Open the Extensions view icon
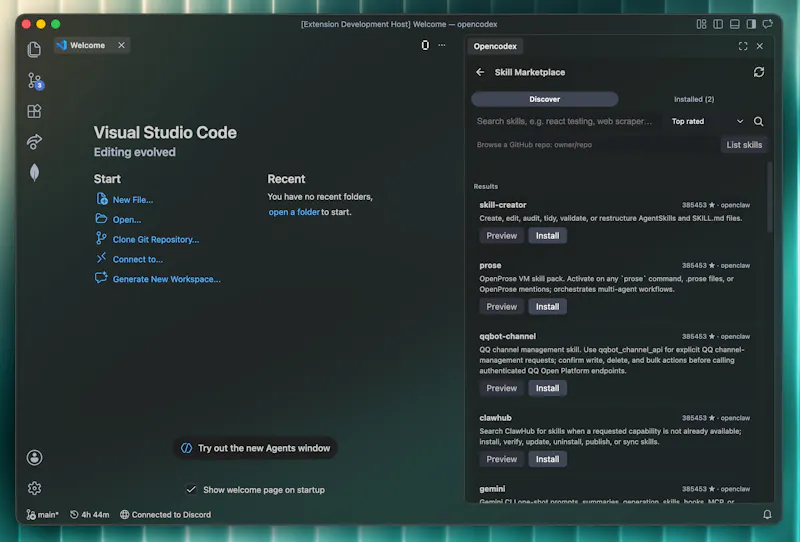 (x=34, y=111)
